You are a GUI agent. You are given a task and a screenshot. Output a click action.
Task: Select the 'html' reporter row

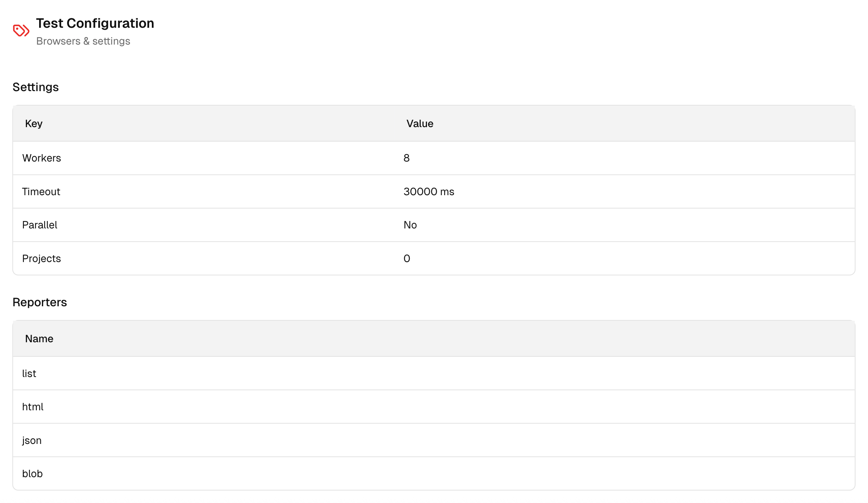[x=434, y=407]
